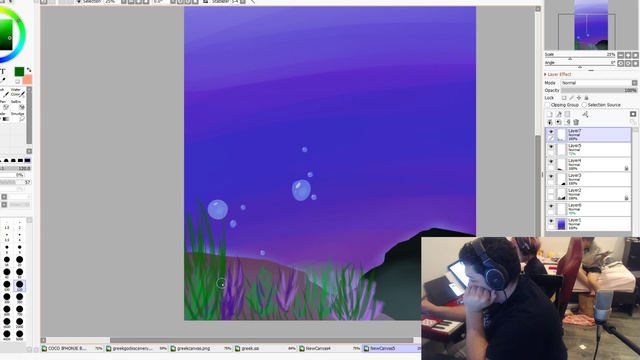Rotate canvas clockwise angle button

click(628, 63)
